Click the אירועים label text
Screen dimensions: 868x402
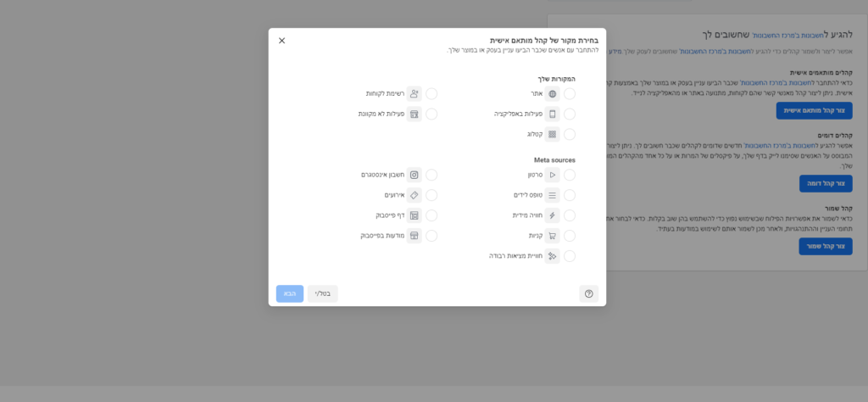[x=395, y=195]
